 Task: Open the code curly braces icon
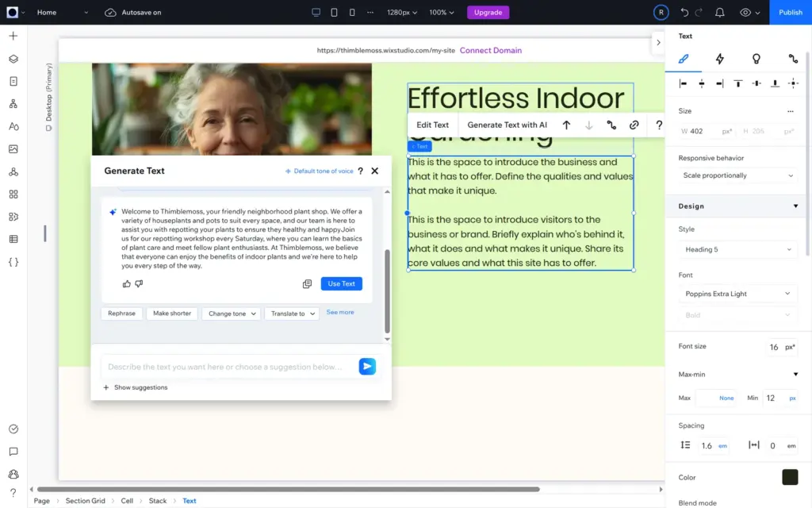[x=13, y=262]
